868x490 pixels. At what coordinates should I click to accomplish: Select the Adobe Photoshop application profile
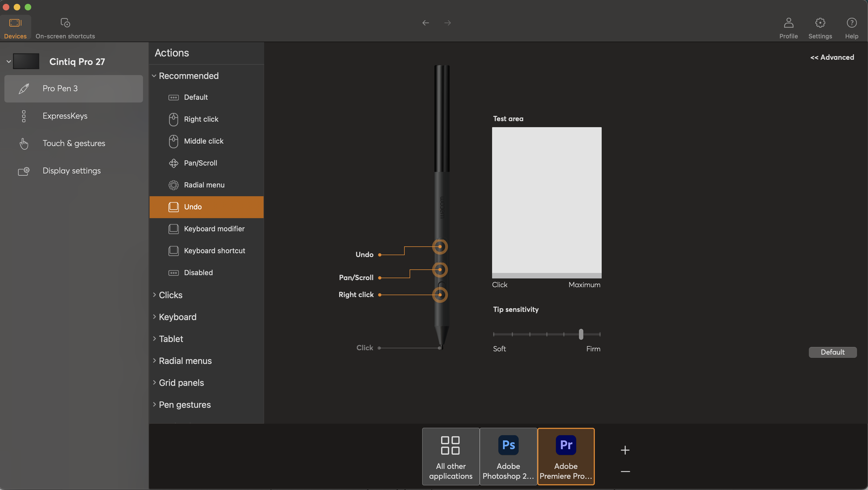coord(508,456)
